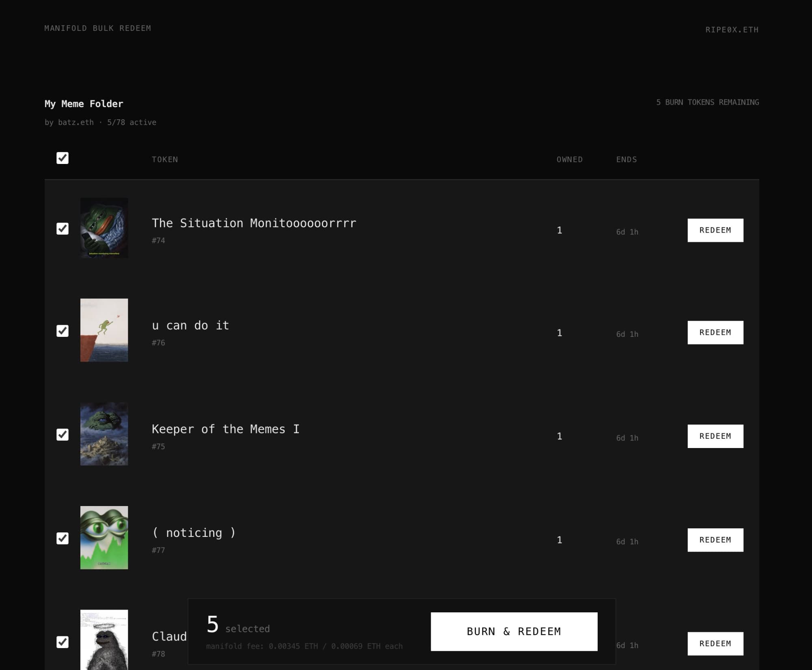This screenshot has height=670, width=812.
Task: Uncheck token #78 checkbox
Action: [63, 642]
